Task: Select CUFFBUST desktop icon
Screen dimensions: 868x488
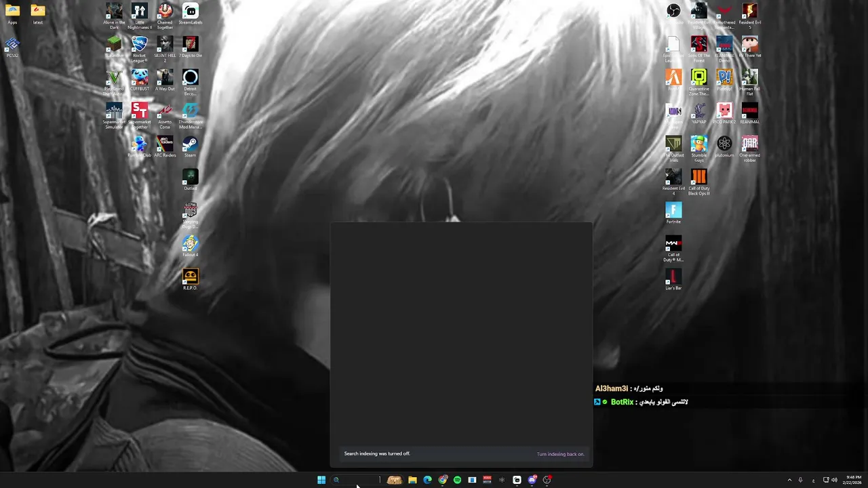Action: coord(140,81)
